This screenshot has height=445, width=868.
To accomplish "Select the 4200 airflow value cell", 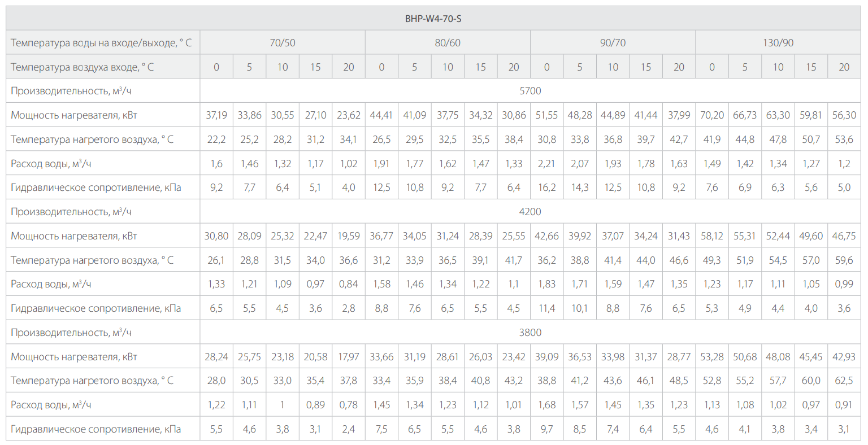I will (x=530, y=212).
